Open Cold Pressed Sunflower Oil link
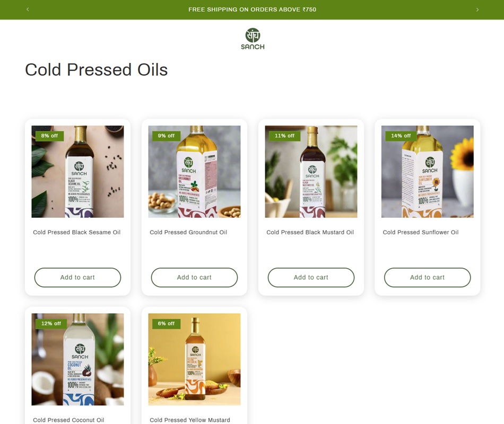The width and height of the screenshot is (504, 424). pos(420,232)
